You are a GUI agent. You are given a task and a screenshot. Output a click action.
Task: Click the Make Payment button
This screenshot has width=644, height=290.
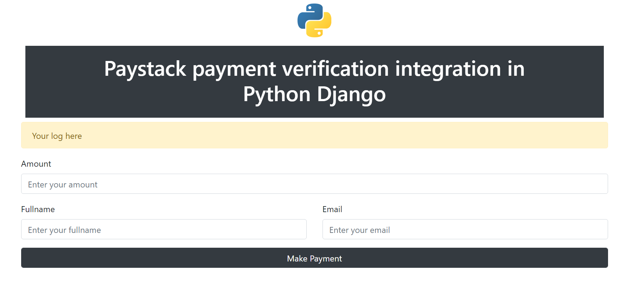[x=314, y=258]
